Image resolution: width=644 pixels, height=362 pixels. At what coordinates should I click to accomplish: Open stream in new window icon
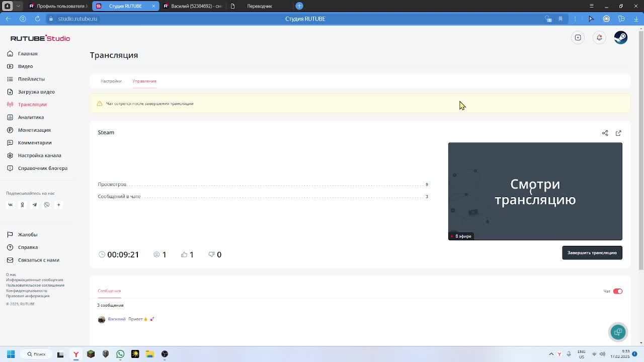[x=618, y=133]
